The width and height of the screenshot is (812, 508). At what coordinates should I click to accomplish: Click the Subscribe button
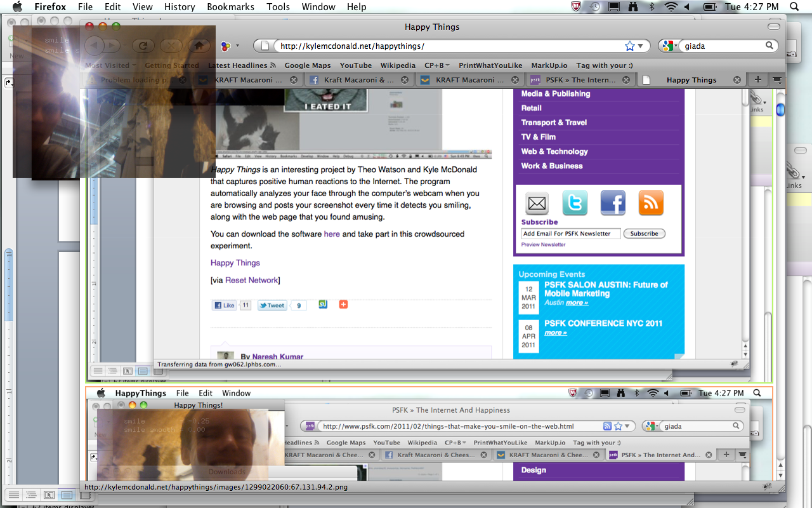[644, 234]
